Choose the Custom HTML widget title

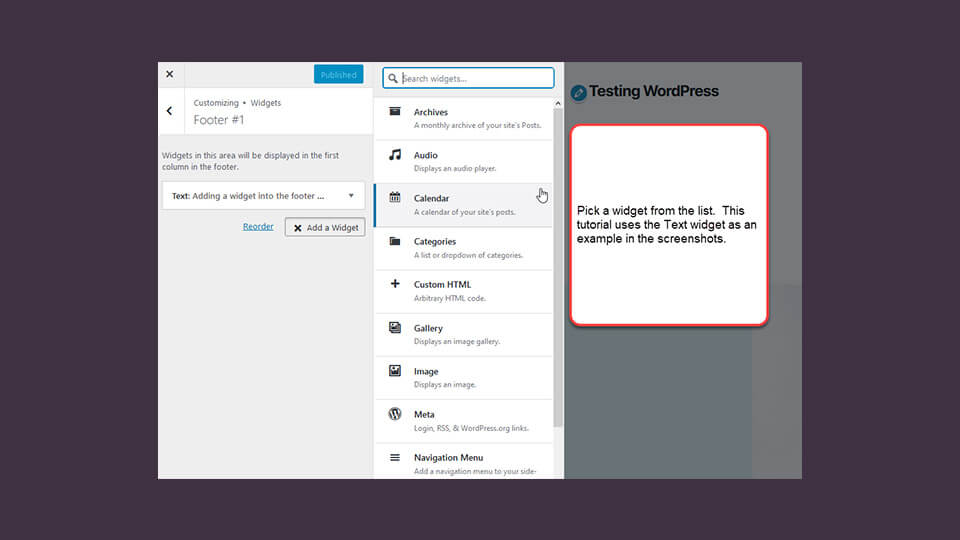[442, 285]
